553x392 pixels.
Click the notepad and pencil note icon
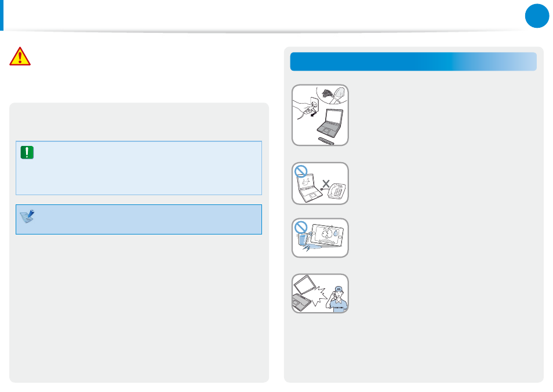click(x=27, y=216)
